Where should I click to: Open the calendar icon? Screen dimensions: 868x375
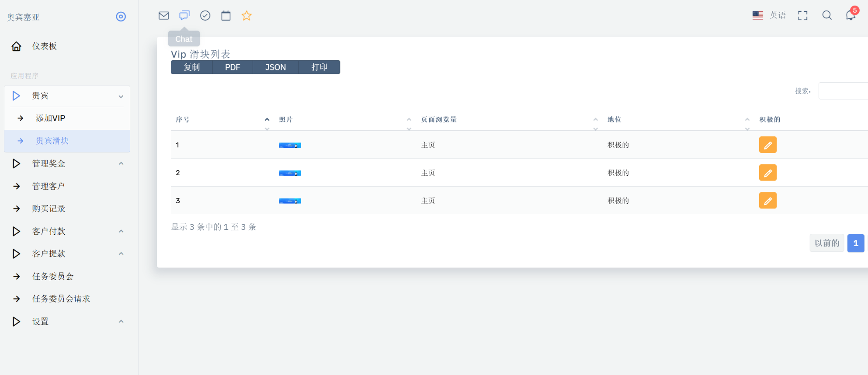[x=226, y=16]
